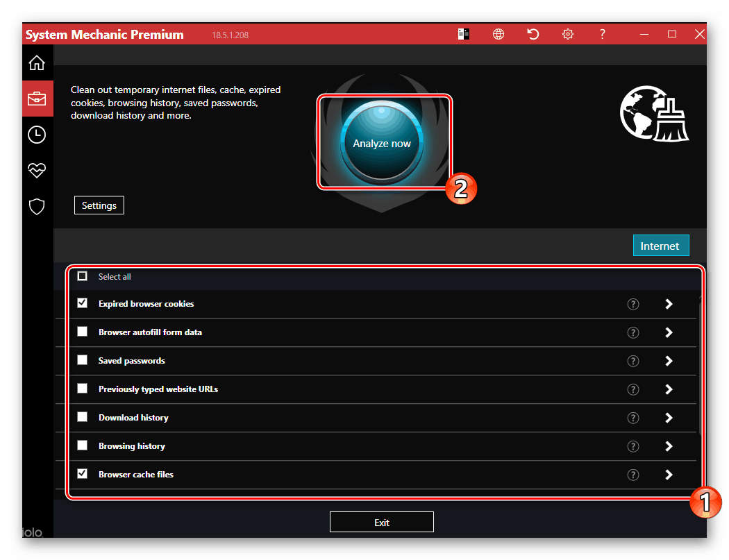Open the gear settings icon in title bar

568,34
